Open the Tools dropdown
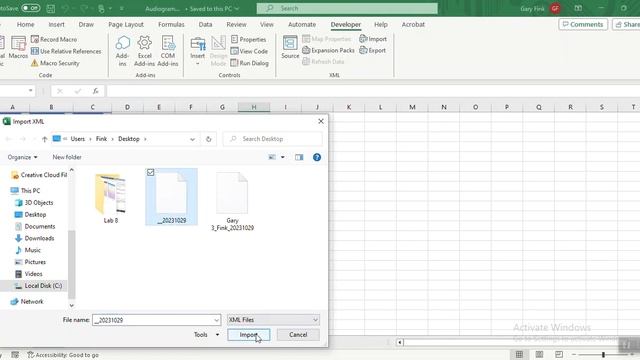Screen dimensions: 640x360 207,334
